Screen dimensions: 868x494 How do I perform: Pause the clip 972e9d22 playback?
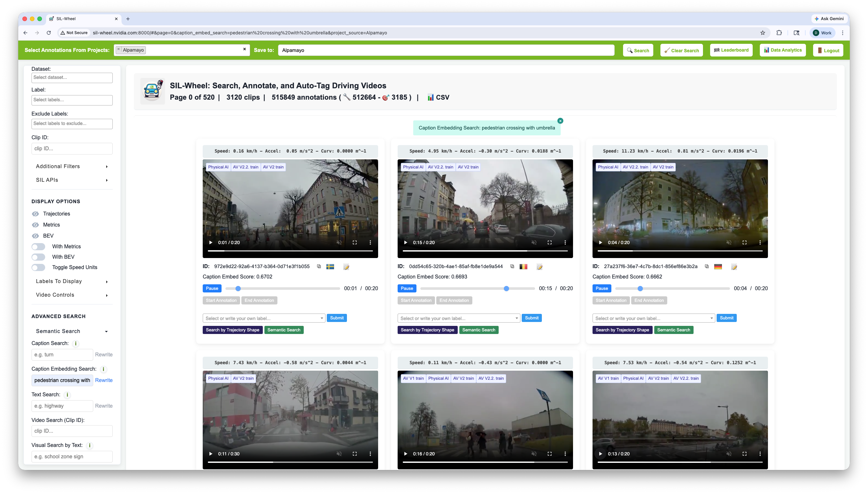[x=212, y=289]
